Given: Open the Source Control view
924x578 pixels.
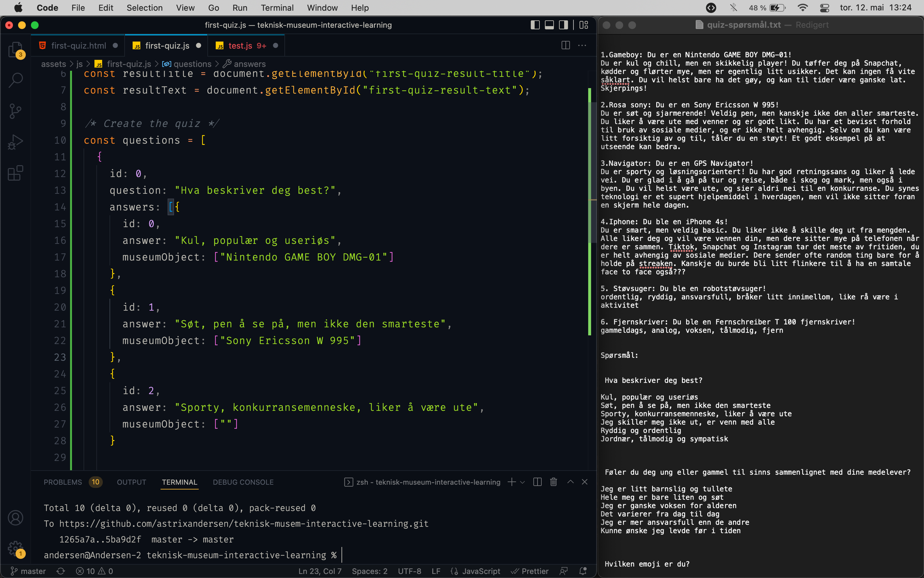Looking at the screenshot, I should (16, 111).
